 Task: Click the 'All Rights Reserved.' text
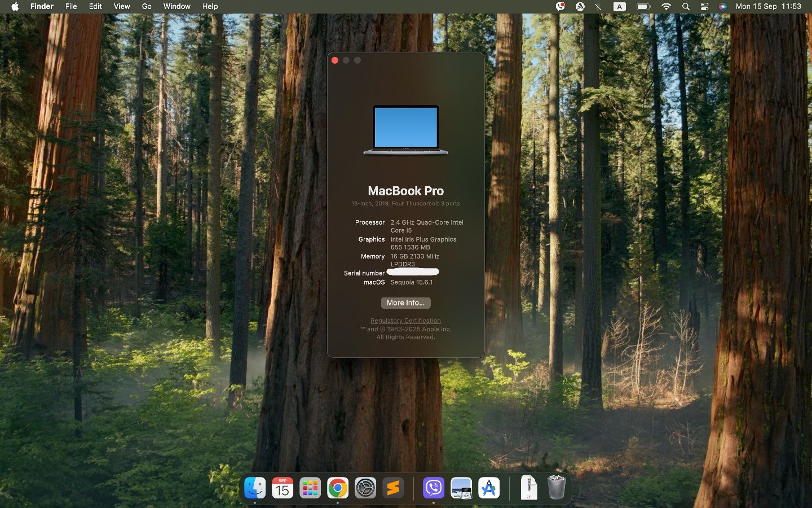click(405, 337)
